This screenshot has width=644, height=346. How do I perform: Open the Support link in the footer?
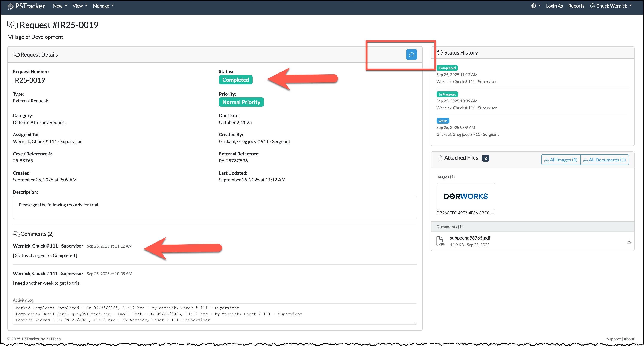[613, 339]
